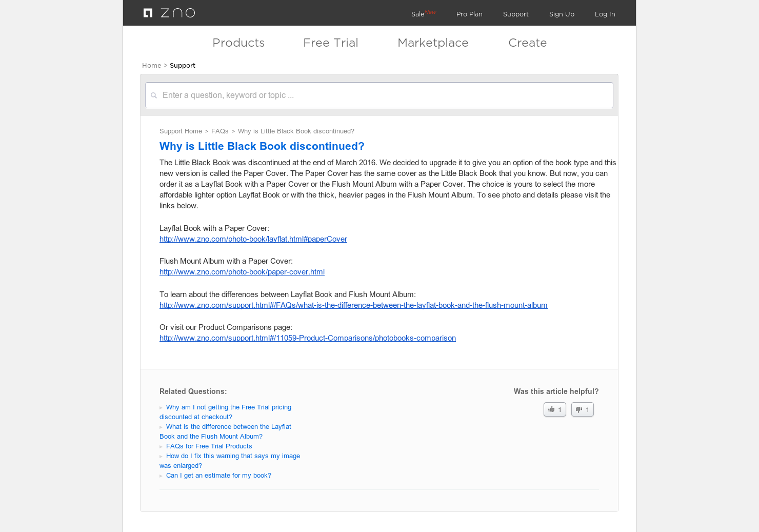
Task: Click the current 'Support' breadcrumb text
Action: click(x=183, y=66)
